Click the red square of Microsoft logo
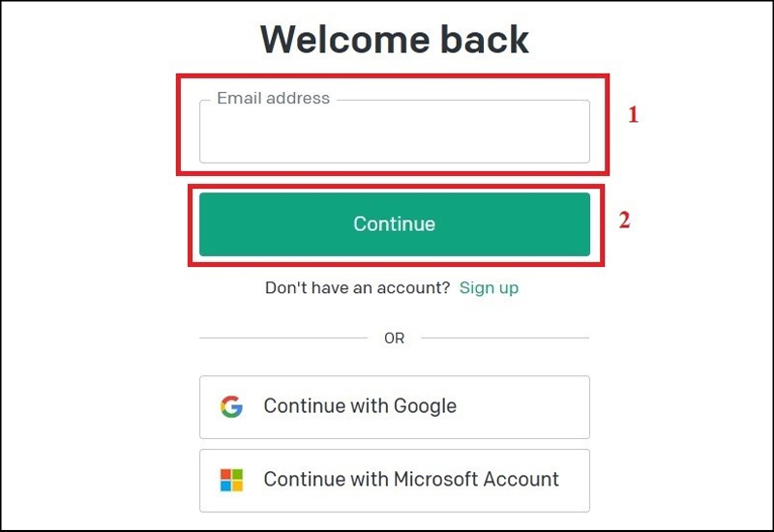Image resolution: width=774 pixels, height=532 pixels. coord(225,474)
